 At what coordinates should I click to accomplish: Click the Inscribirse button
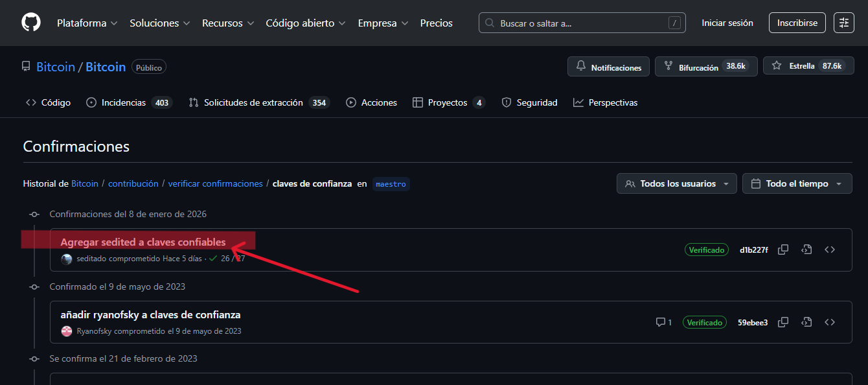click(797, 23)
